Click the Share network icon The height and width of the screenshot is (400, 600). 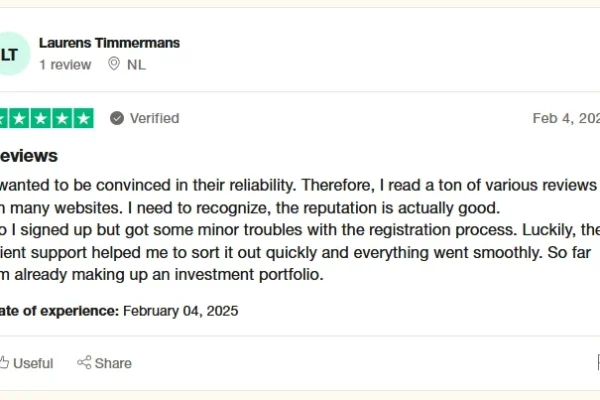coord(84,363)
